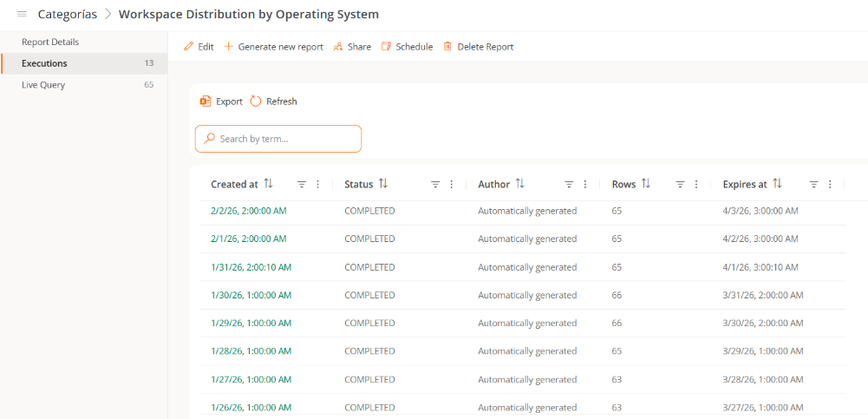
Task: Open the Expires at column filter
Action: pyautogui.click(x=813, y=185)
